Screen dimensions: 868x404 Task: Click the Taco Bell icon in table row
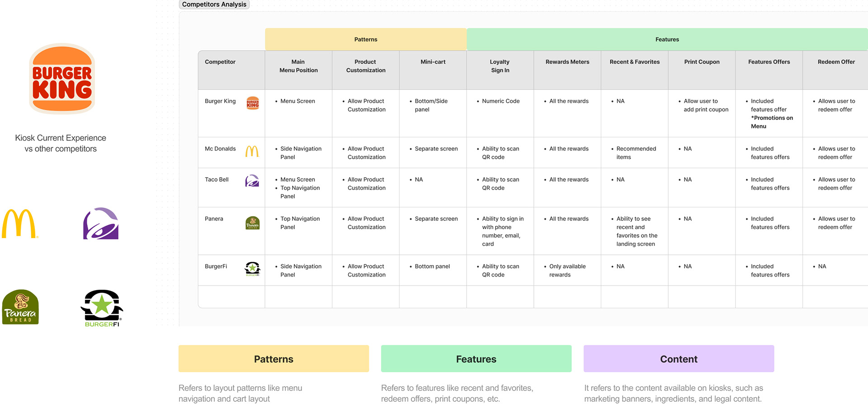(x=252, y=181)
